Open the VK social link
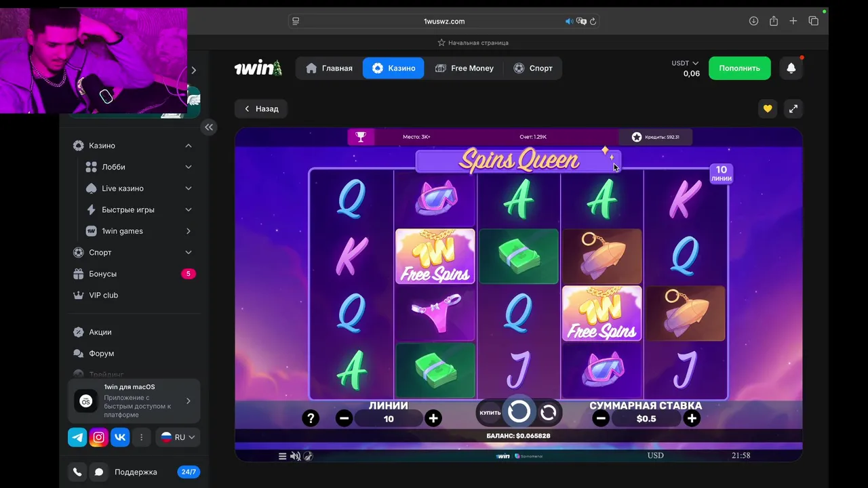 120,437
